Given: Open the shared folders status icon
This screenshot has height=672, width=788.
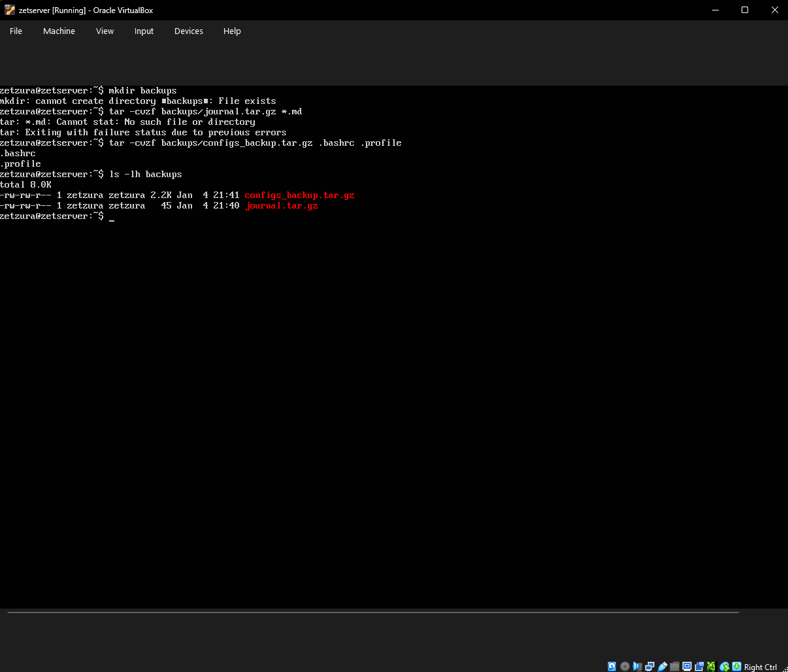Looking at the screenshot, I should pyautogui.click(x=675, y=667).
